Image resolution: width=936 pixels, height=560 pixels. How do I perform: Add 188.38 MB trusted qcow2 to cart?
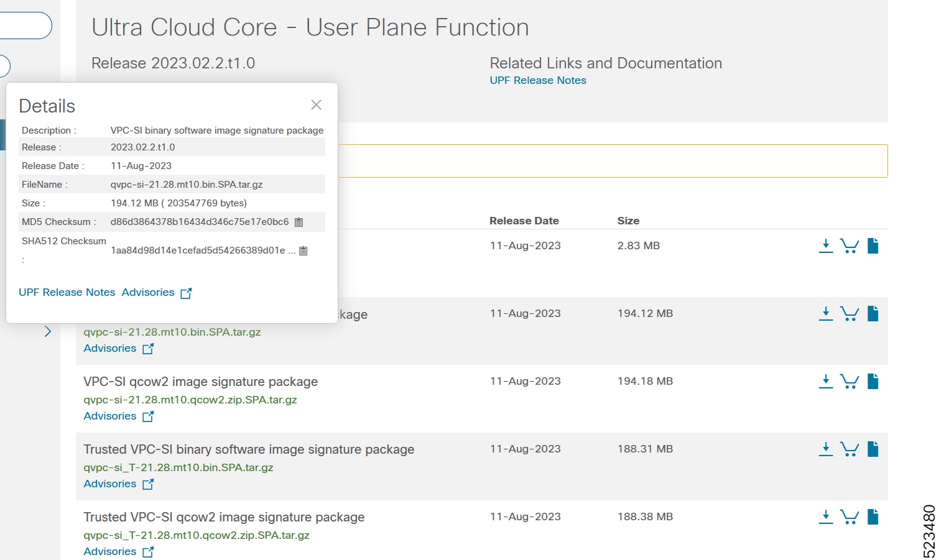[x=850, y=517]
